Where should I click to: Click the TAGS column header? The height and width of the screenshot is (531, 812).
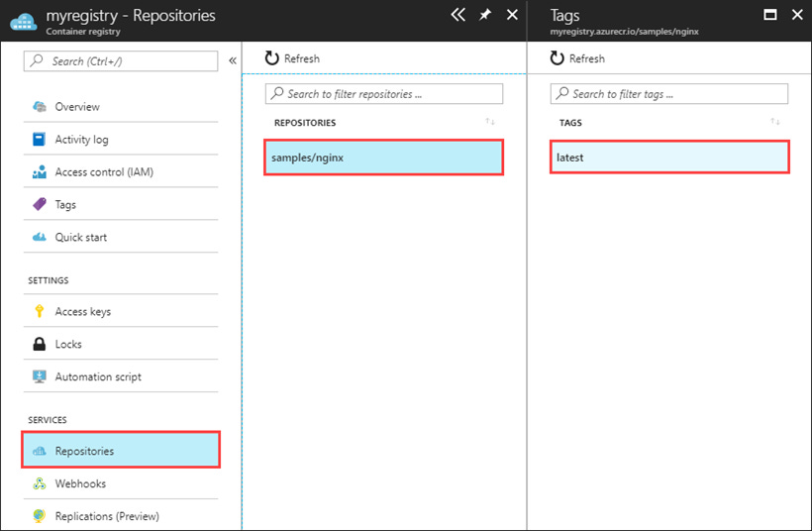570,123
